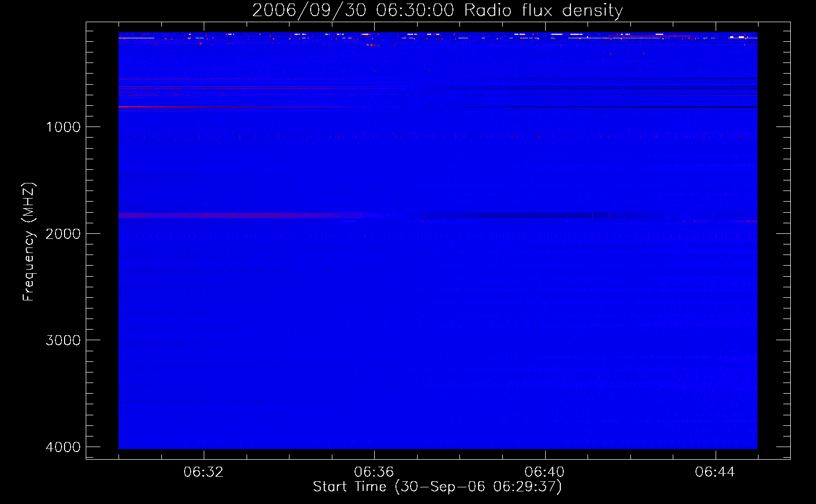The width and height of the screenshot is (816, 504).
Task: Select the 'Start Time (30-Sep-06 06:29:37)' label
Action: pos(437,487)
